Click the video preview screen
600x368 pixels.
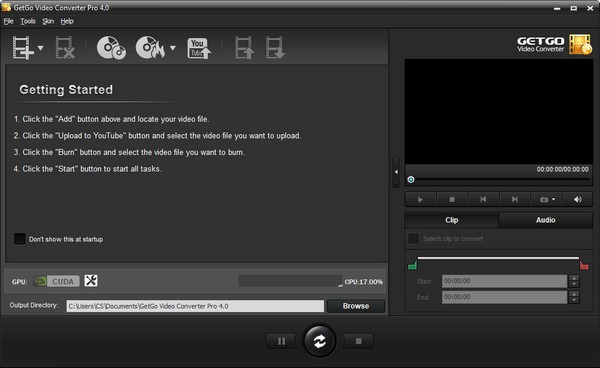[x=499, y=112]
